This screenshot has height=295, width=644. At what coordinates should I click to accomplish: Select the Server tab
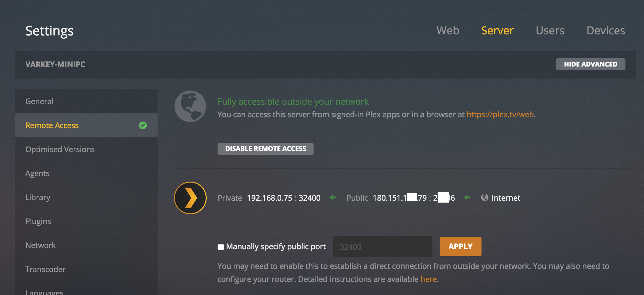497,31
